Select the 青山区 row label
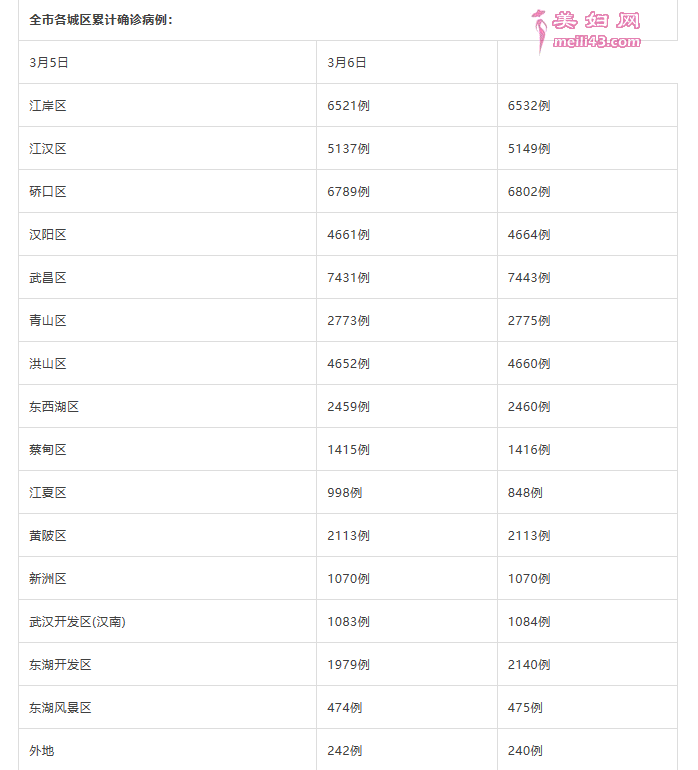Viewport: 698px width, 770px height. point(48,320)
